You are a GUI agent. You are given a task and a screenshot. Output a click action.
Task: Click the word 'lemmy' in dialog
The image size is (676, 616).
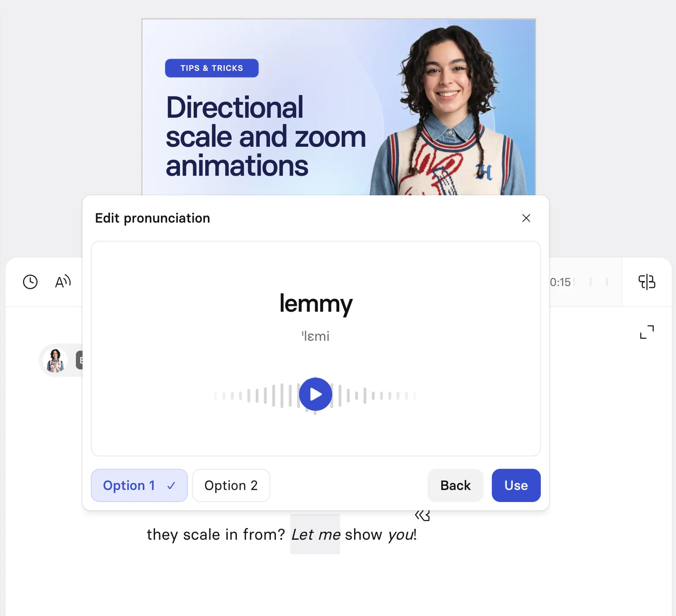[x=316, y=304]
